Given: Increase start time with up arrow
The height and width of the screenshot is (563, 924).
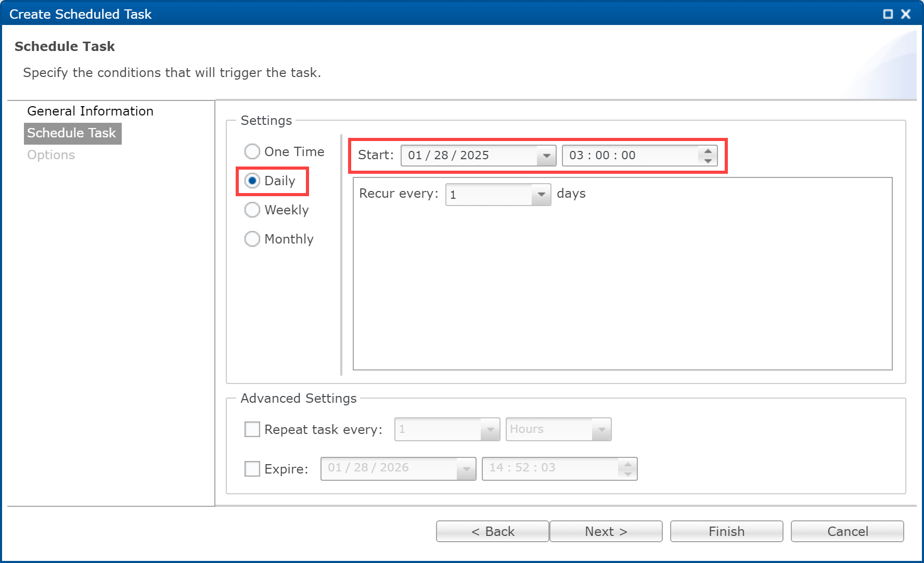Looking at the screenshot, I should click(x=708, y=151).
